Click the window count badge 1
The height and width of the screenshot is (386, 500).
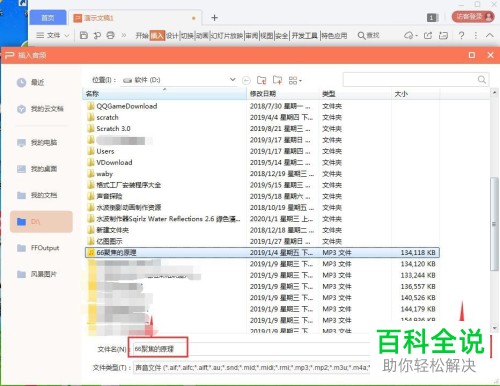pos(432,17)
